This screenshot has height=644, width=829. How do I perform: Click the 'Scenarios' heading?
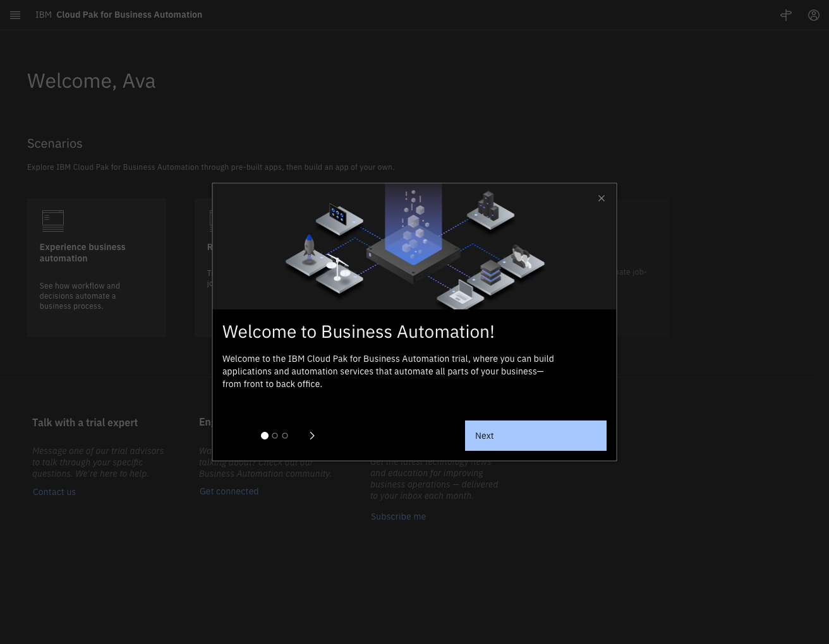point(55,143)
